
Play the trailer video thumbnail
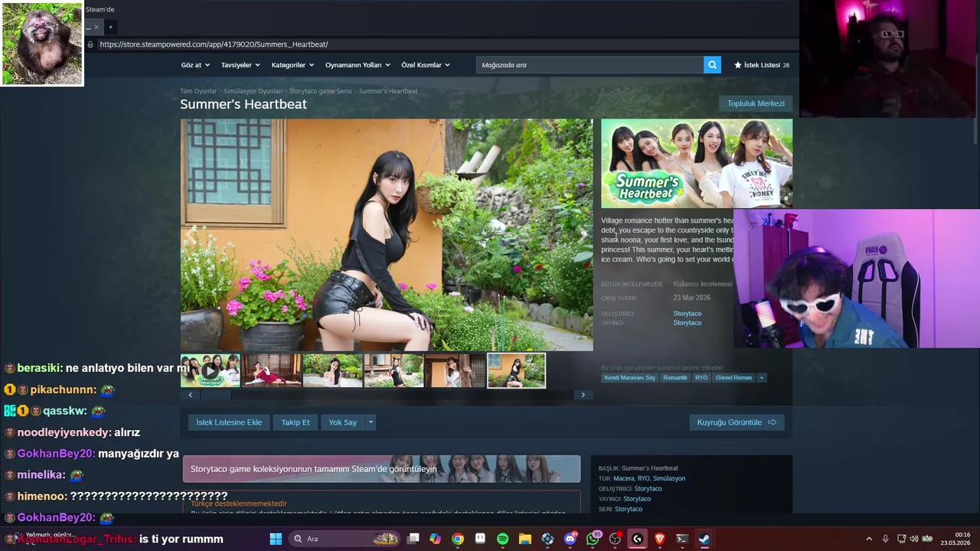tap(210, 370)
